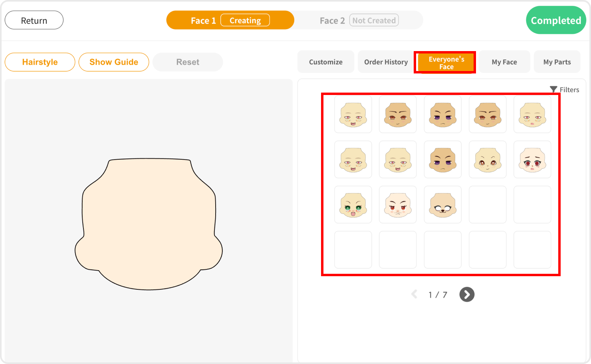Go to next page of faces
Image resolution: width=591 pixels, height=364 pixels.
click(467, 295)
